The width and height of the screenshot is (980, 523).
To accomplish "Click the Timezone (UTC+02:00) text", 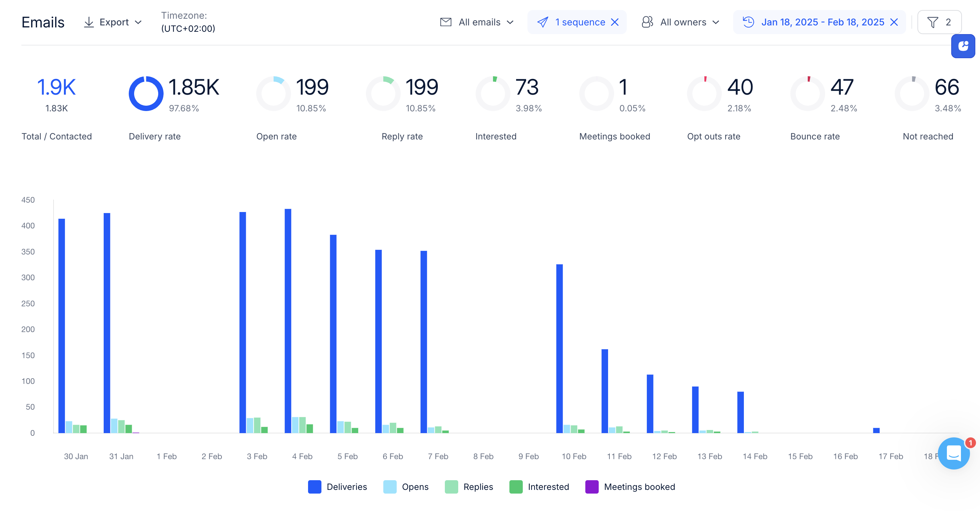I will click(x=188, y=22).
